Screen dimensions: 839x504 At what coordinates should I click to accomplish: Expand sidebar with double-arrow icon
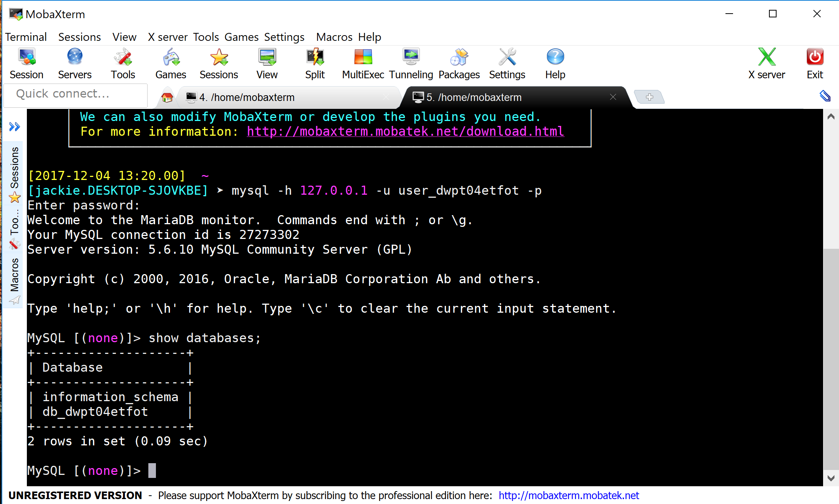coord(14,127)
